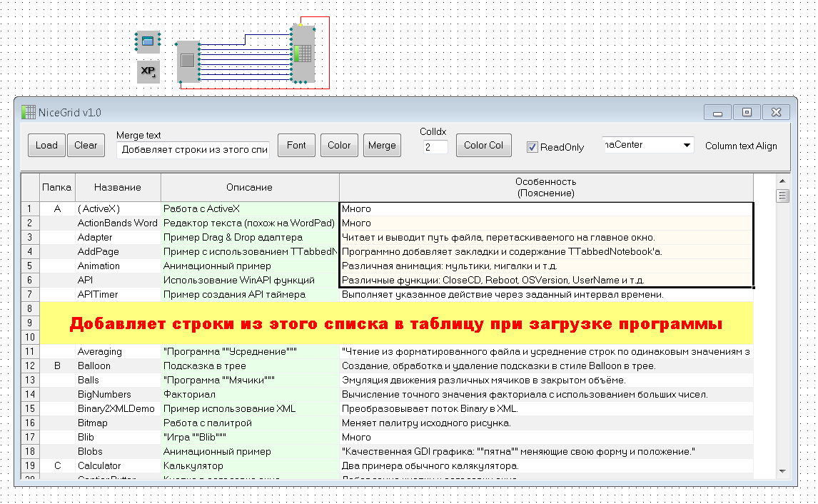Focus the ColIdx input field

(x=435, y=147)
